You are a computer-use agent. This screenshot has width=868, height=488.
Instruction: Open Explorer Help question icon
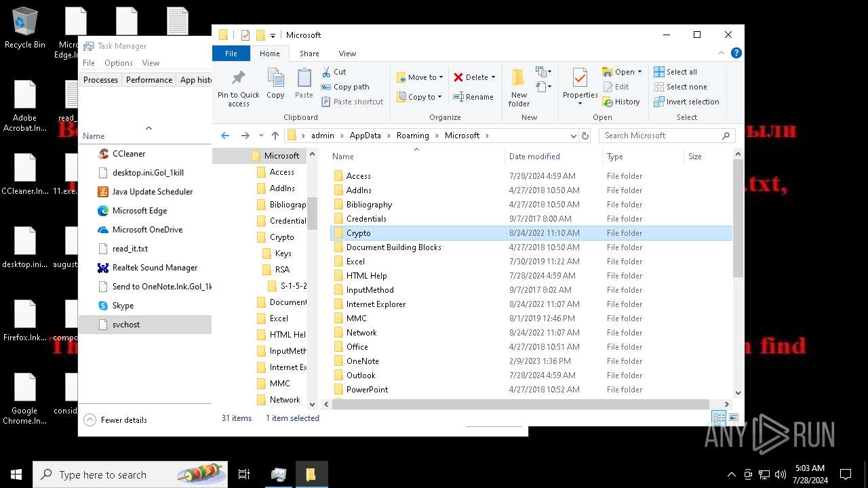click(x=736, y=53)
